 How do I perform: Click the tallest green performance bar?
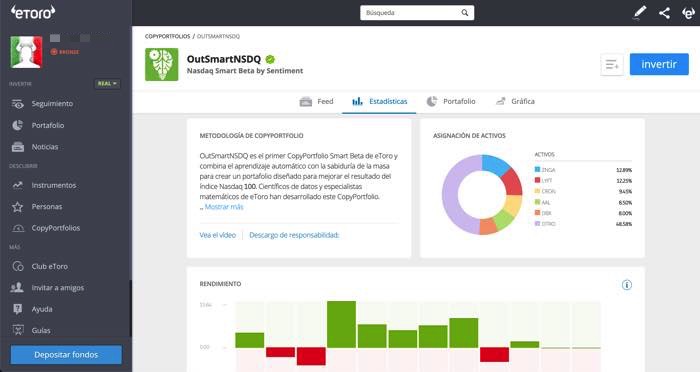click(x=342, y=324)
